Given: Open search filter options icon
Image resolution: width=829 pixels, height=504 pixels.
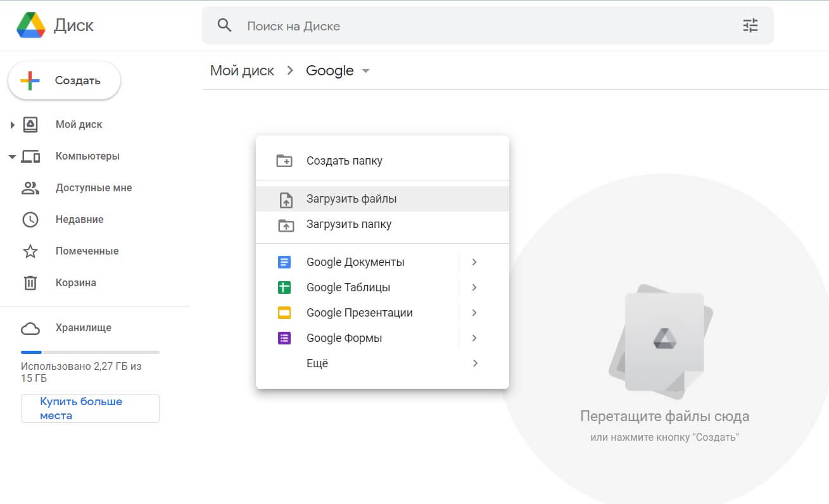Looking at the screenshot, I should tap(750, 26).
